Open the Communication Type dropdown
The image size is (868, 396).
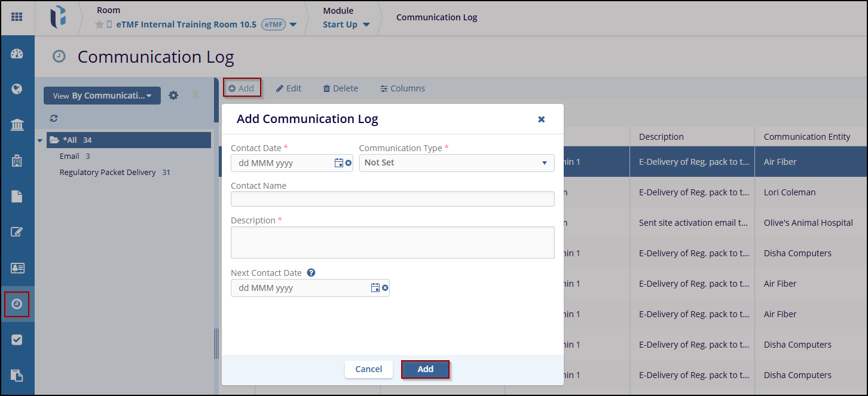456,163
